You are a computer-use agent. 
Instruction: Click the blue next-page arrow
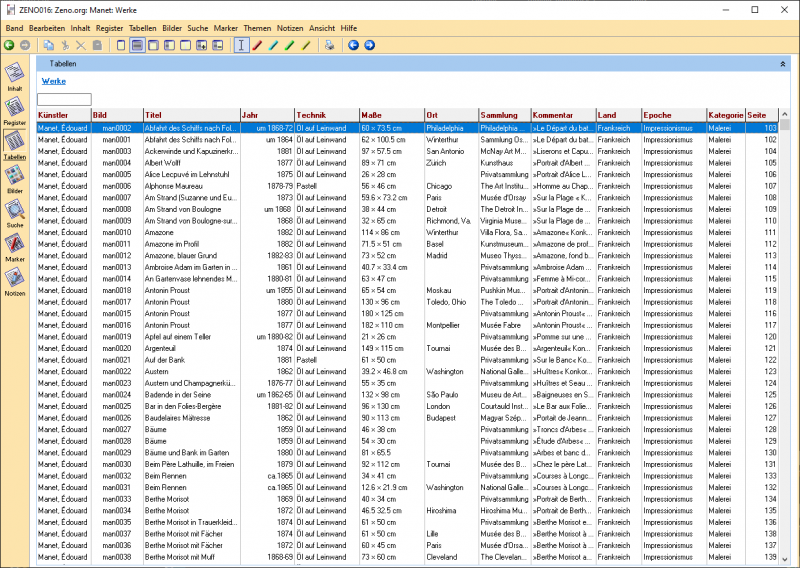[x=369, y=45]
